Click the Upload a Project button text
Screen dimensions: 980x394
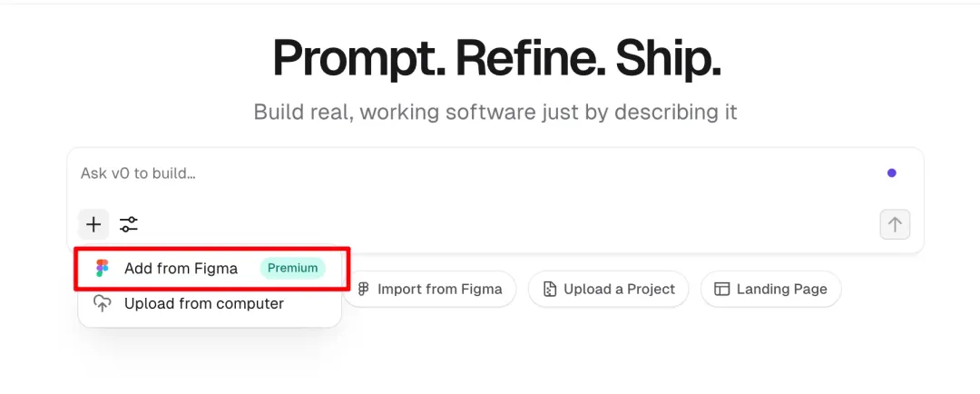pos(619,289)
